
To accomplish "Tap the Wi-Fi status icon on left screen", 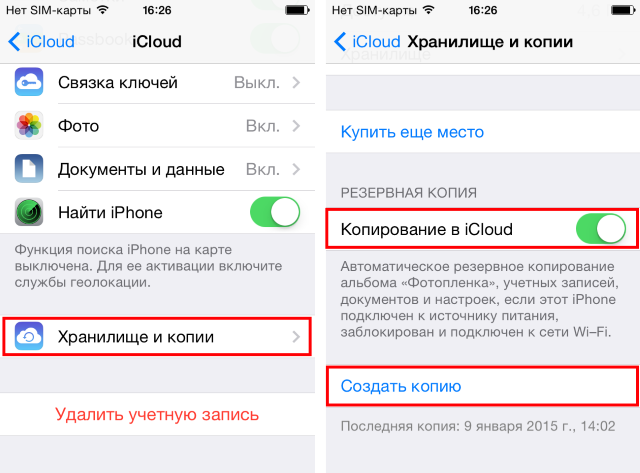I will point(103,10).
